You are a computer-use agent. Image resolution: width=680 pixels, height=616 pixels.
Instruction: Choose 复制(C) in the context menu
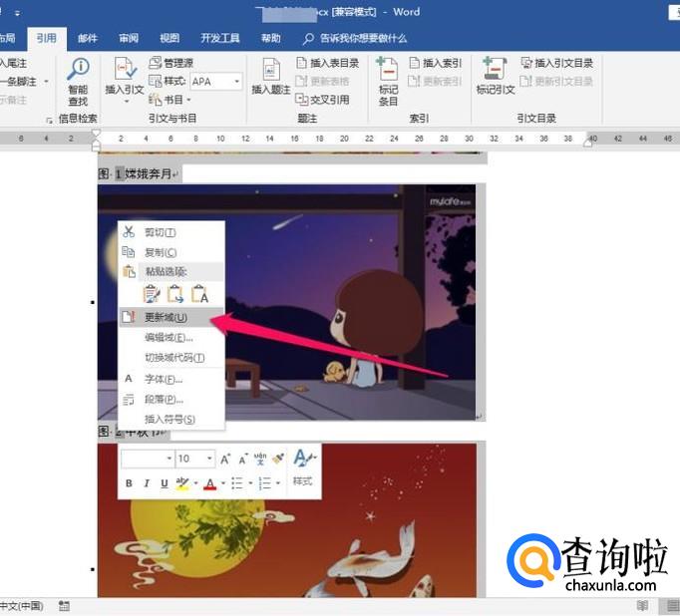(171, 252)
